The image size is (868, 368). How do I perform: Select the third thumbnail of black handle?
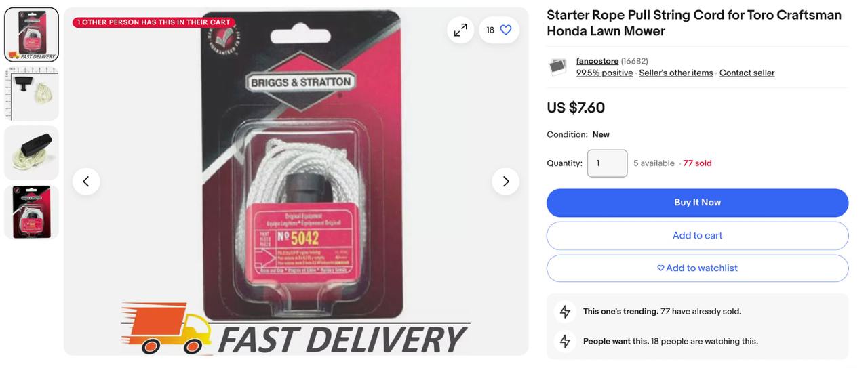coord(32,153)
